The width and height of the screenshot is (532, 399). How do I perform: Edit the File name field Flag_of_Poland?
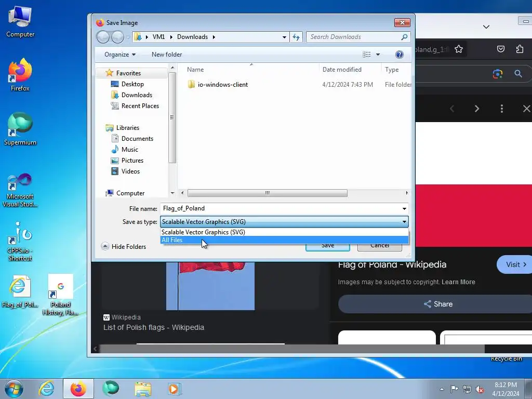pos(280,208)
